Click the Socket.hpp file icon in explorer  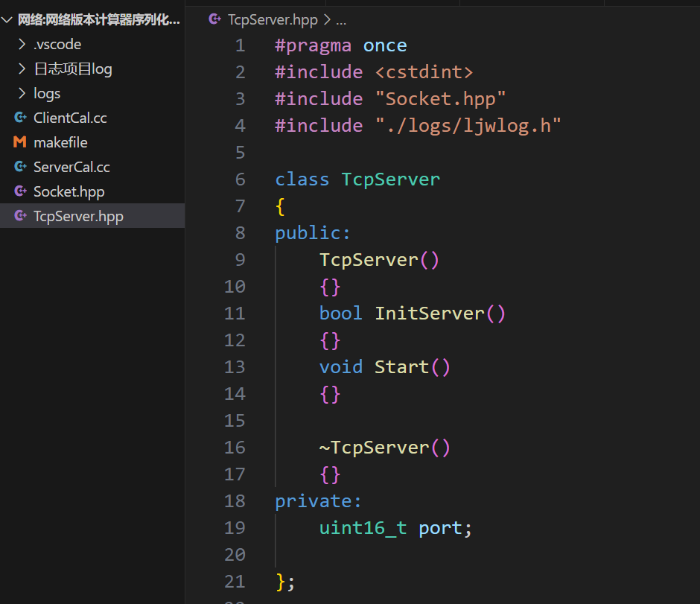(x=20, y=191)
